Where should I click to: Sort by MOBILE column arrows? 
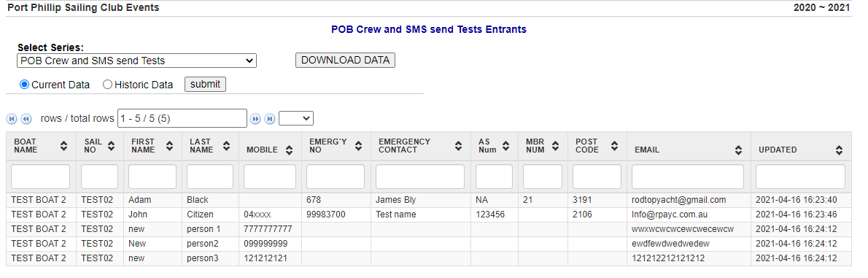(289, 150)
